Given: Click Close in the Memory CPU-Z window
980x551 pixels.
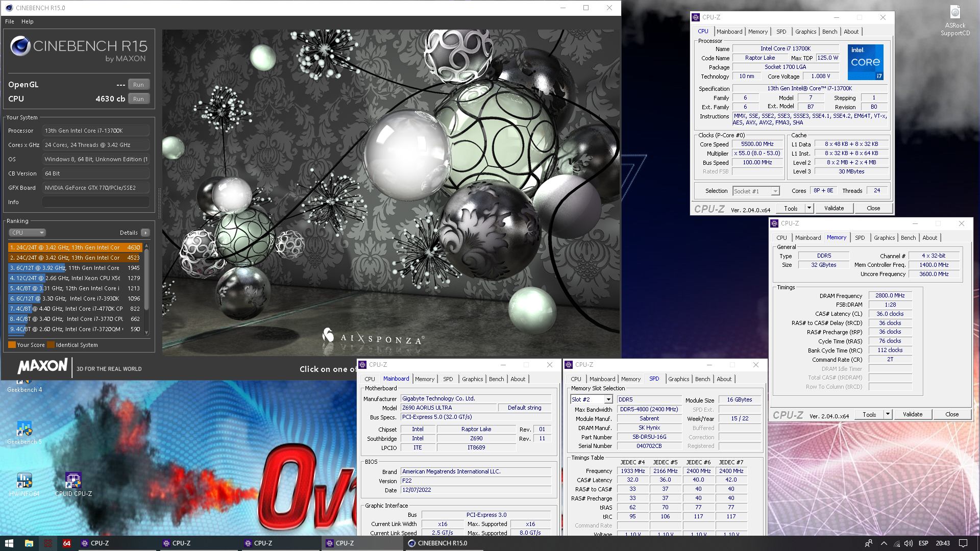Looking at the screenshot, I should [951, 414].
